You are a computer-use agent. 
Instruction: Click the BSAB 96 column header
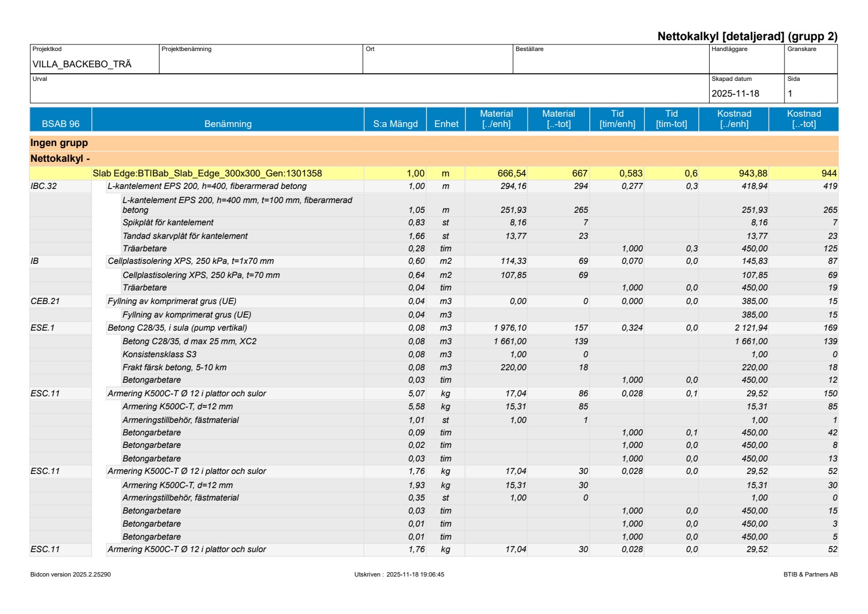click(x=60, y=119)
